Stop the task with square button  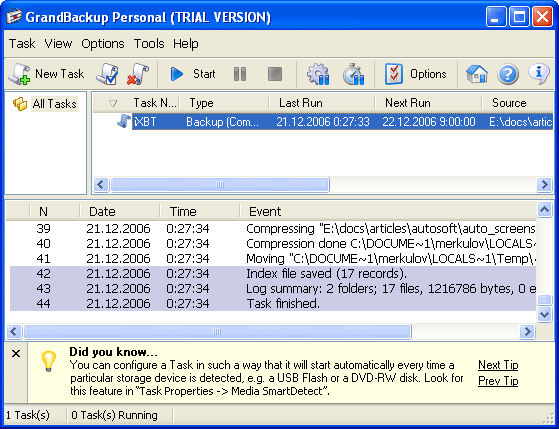pos(275,74)
